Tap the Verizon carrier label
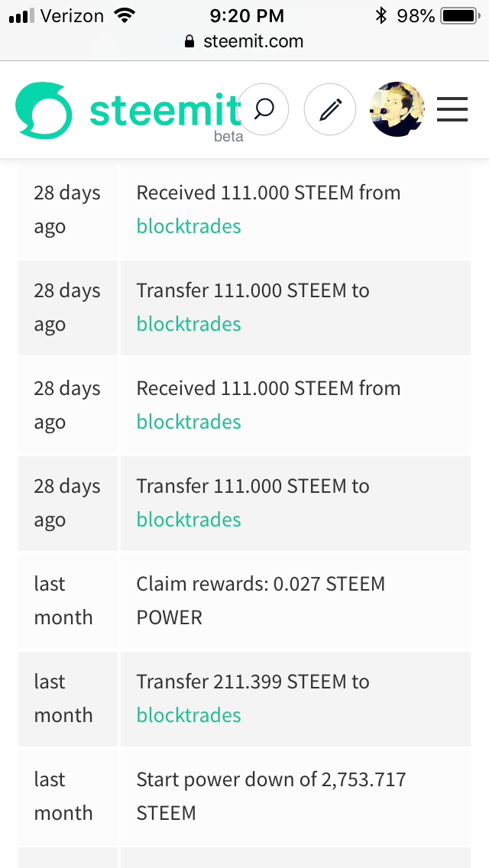 (71, 15)
